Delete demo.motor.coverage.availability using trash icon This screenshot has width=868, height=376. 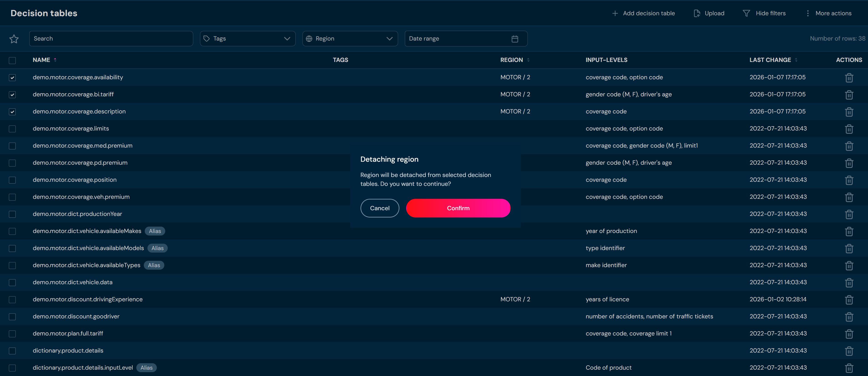click(x=849, y=78)
